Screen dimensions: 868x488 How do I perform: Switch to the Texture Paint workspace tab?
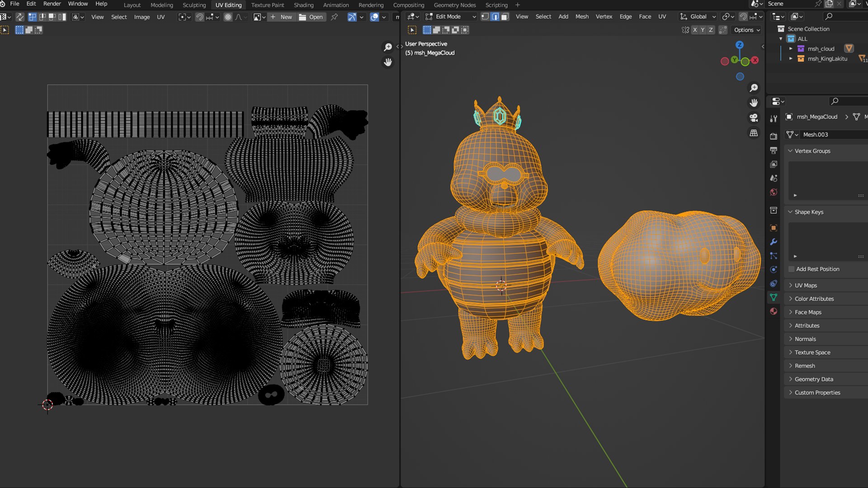coord(268,5)
